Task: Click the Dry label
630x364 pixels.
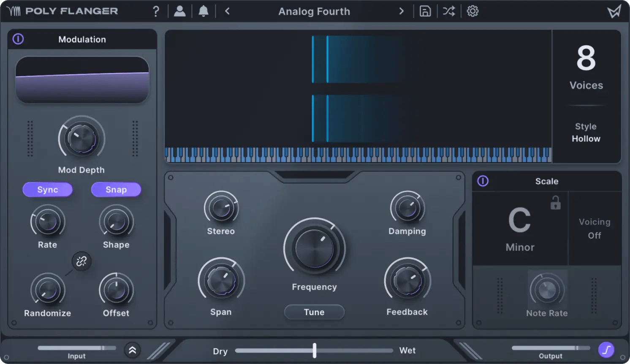Action: coord(220,351)
